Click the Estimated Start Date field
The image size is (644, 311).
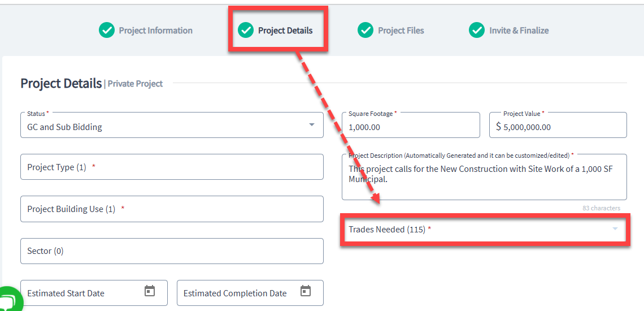pyautogui.click(x=94, y=293)
